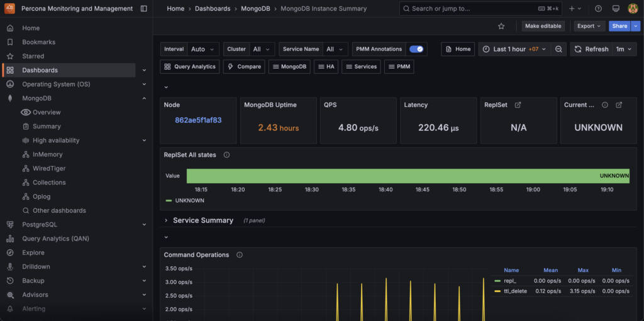Open InMemory dashboard in sidebar
Image resolution: width=644 pixels, height=321 pixels.
pos(48,155)
